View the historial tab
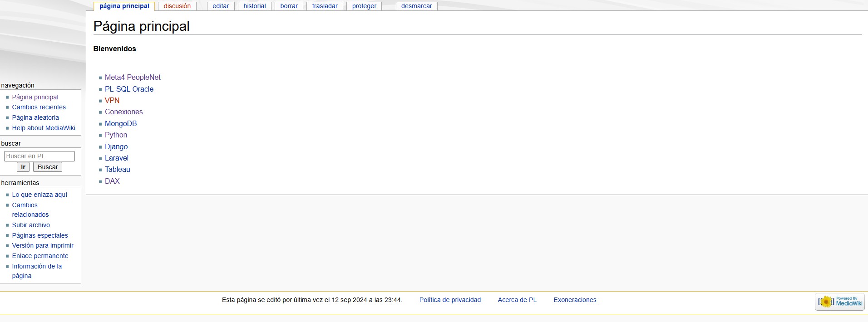 click(255, 6)
